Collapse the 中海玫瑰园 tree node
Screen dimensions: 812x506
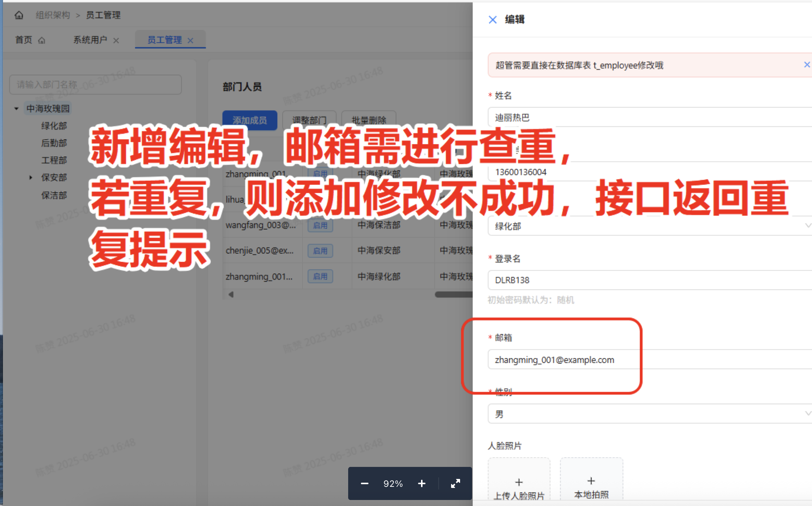[x=17, y=109]
